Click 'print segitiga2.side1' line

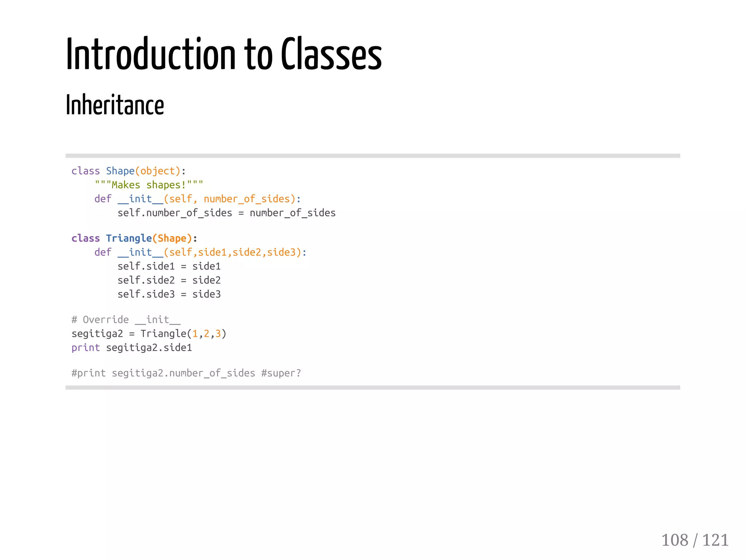click(x=131, y=348)
